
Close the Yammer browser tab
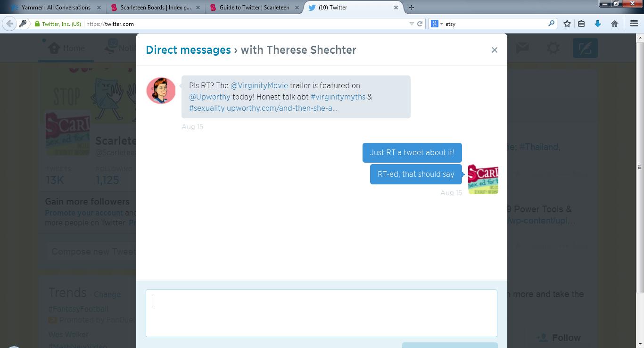pyautogui.click(x=99, y=8)
